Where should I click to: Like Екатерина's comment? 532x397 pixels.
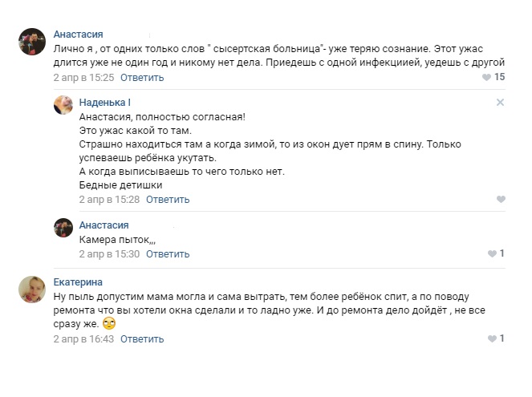(x=491, y=339)
